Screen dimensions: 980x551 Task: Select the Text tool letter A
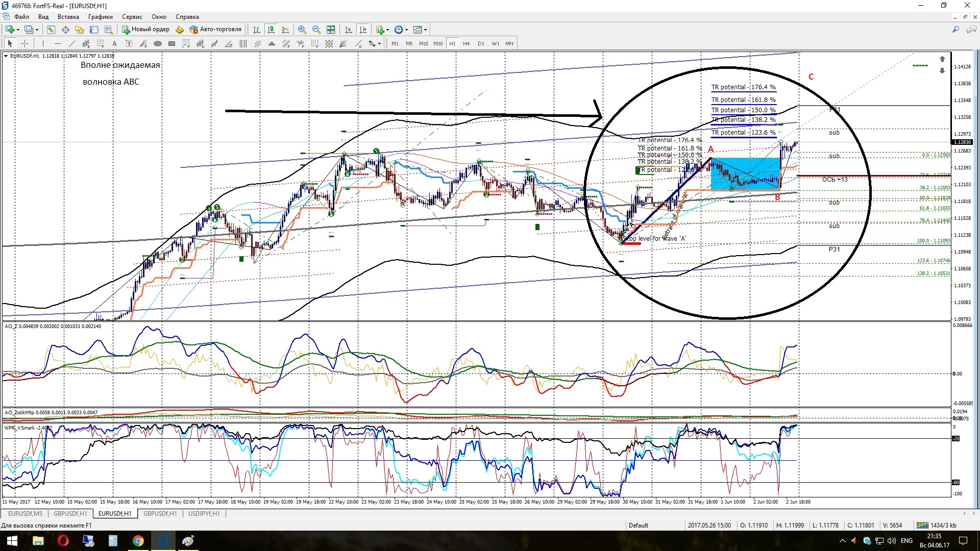pyautogui.click(x=115, y=44)
